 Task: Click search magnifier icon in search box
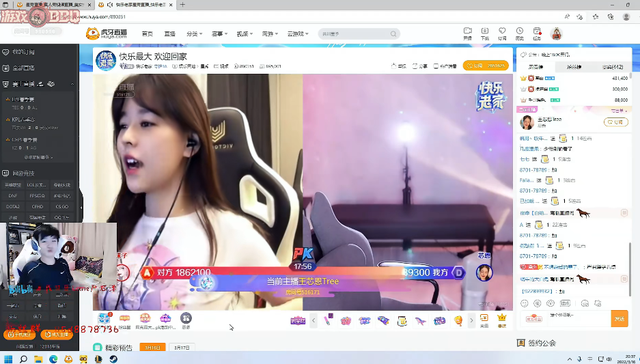click(393, 34)
